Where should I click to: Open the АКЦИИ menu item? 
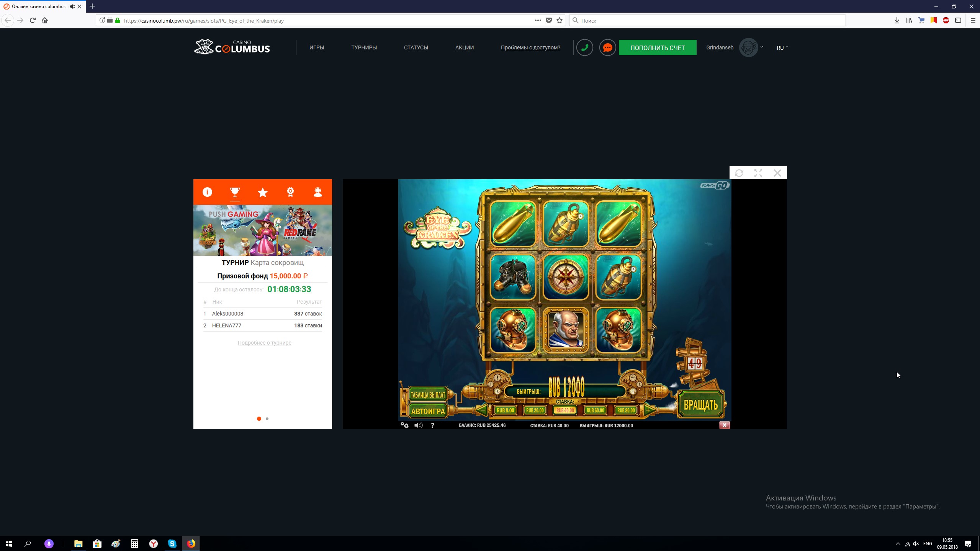click(x=464, y=47)
